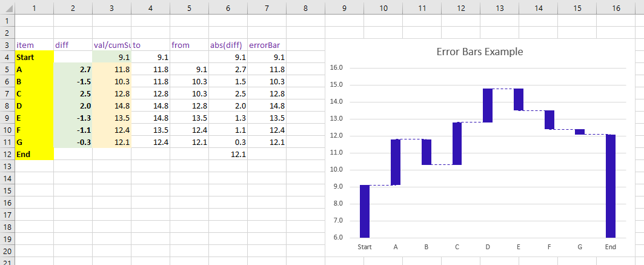Select the green 9.1 cell in val/cumSum column
The width and height of the screenshot is (644, 265).
111,58
